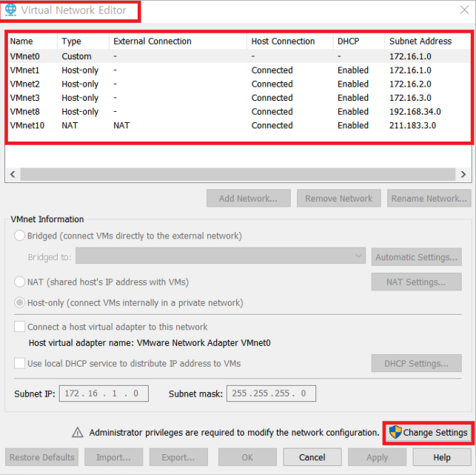476x475 pixels.
Task: Check Connect a host virtual adapter
Action: (x=19, y=327)
